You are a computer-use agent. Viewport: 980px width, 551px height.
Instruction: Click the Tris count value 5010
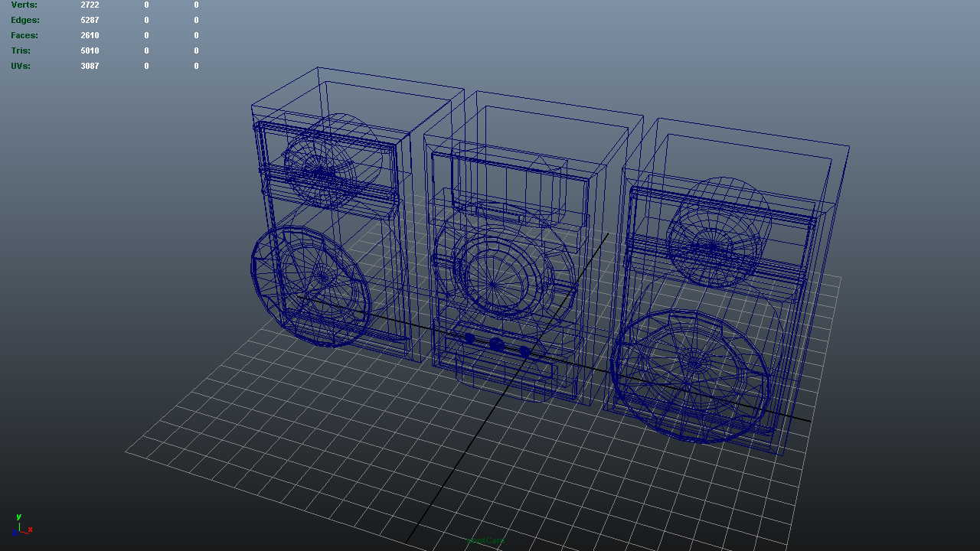coord(90,51)
